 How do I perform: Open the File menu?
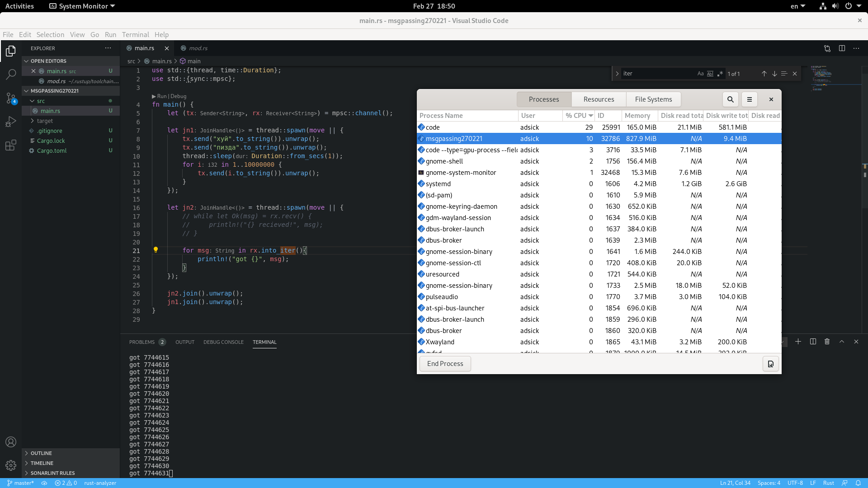click(x=8, y=35)
